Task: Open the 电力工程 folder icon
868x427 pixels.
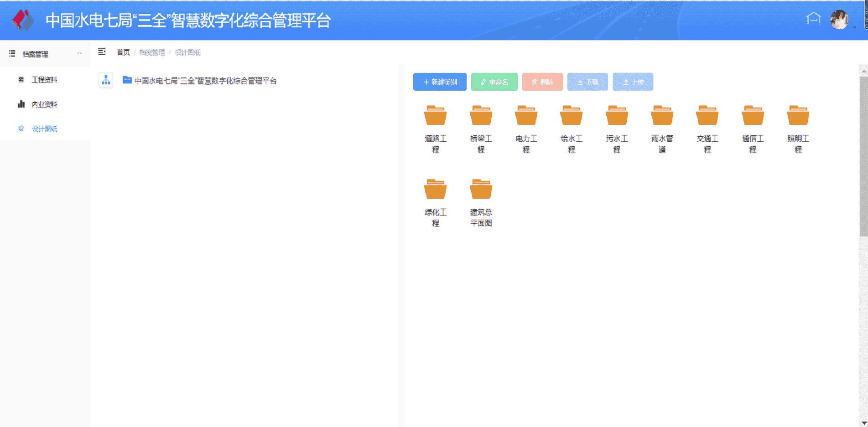Action: coord(526,116)
